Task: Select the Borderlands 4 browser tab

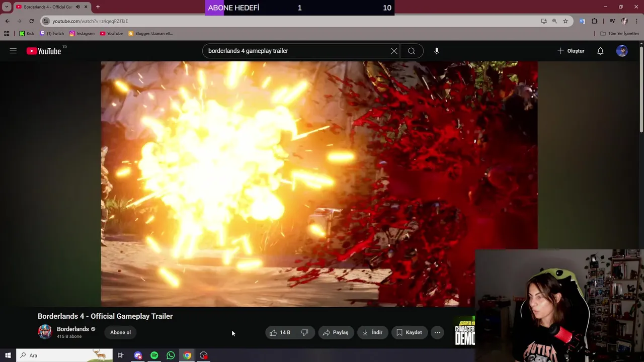Action: pyautogui.click(x=51, y=7)
